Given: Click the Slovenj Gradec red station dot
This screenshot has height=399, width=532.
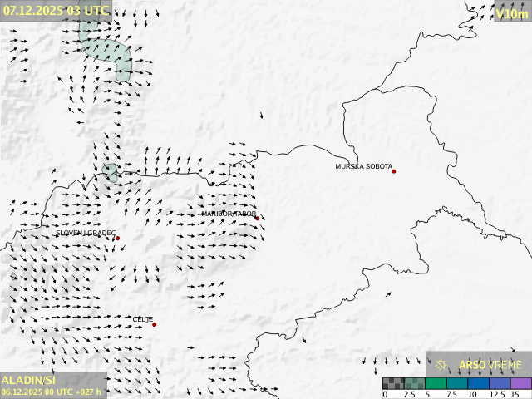Looking at the screenshot, I should tap(117, 239).
